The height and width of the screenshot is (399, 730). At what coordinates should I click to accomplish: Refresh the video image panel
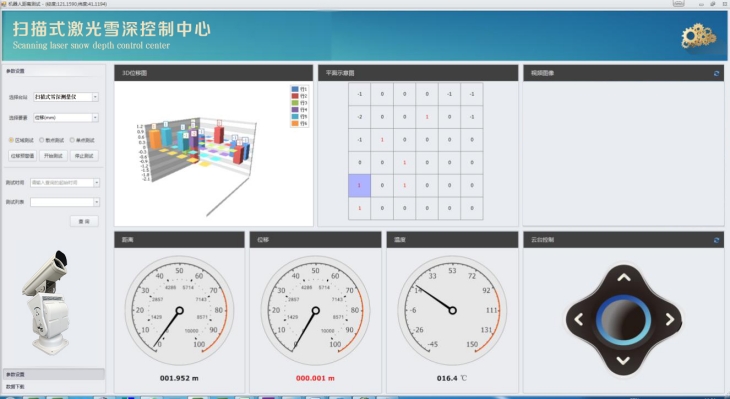tap(716, 73)
